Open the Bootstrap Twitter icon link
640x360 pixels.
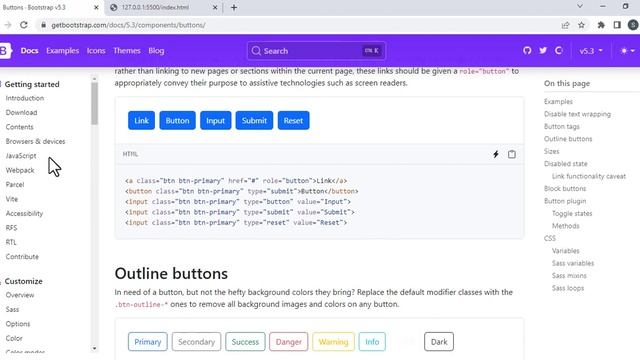543,51
